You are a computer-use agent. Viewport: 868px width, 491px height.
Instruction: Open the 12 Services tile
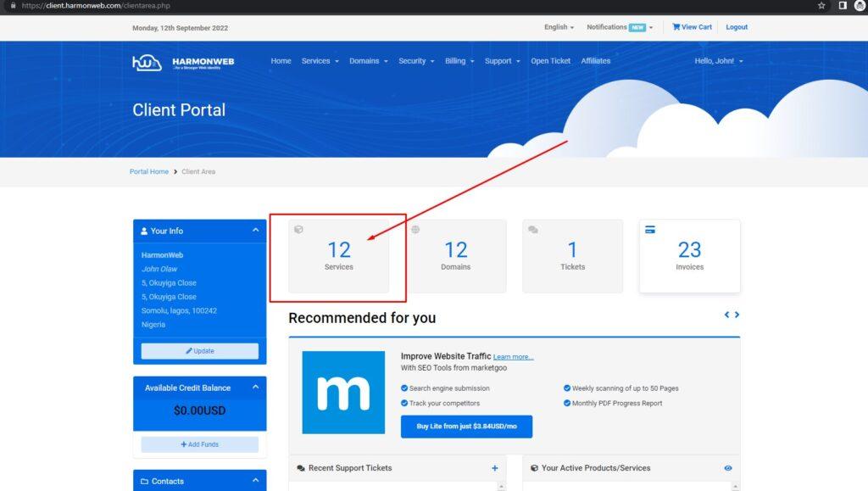tap(338, 256)
